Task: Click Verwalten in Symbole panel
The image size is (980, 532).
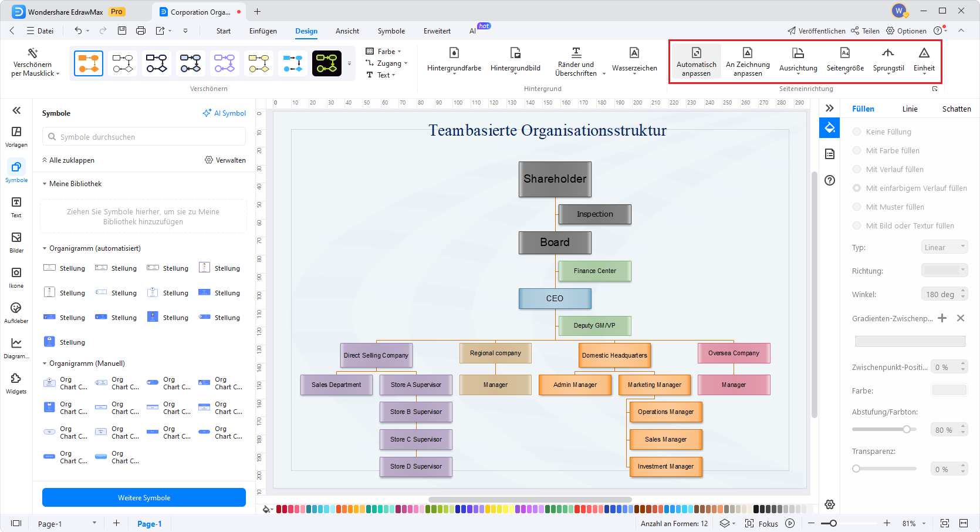Action: (225, 160)
